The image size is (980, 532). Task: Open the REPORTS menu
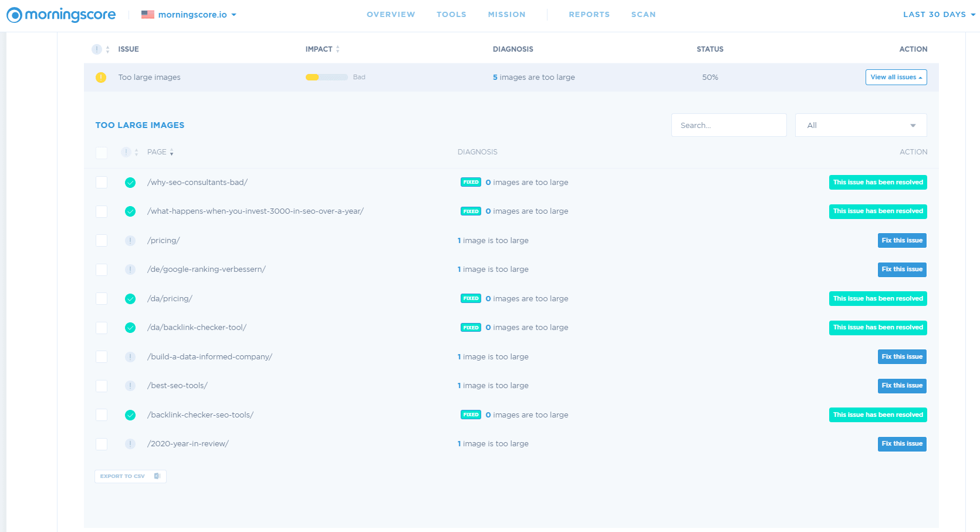click(x=589, y=15)
